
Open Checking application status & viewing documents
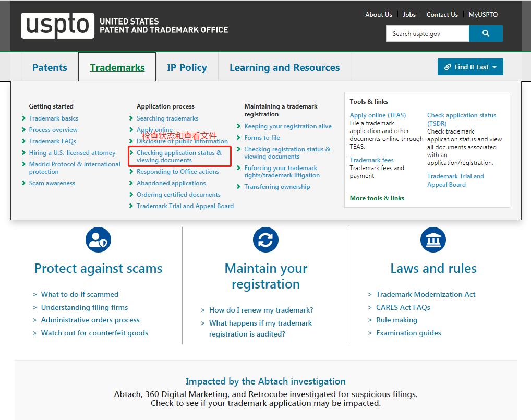[x=179, y=157]
